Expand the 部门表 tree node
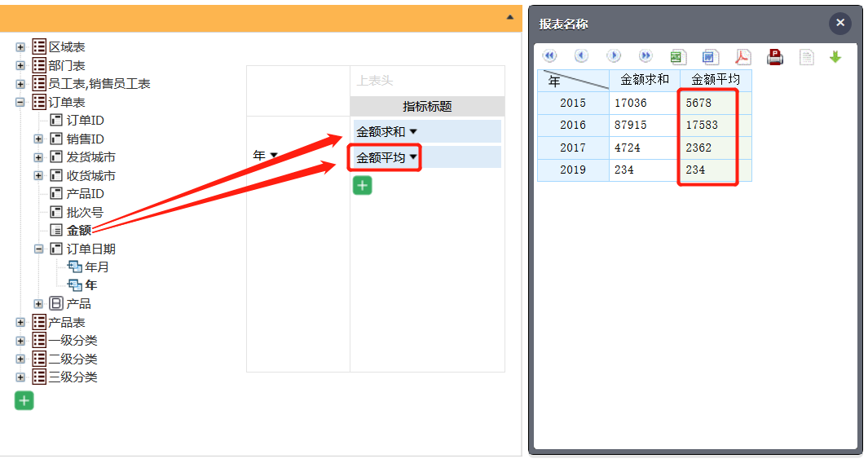The width and height of the screenshot is (868, 463). click(x=20, y=66)
